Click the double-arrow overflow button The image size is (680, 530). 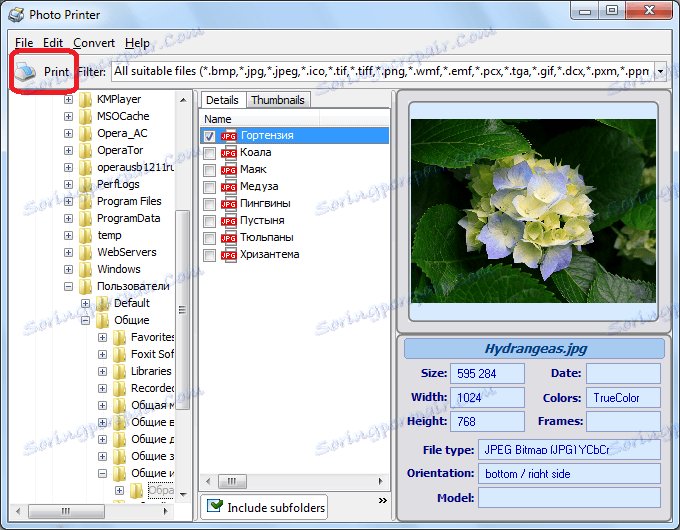tap(381, 500)
